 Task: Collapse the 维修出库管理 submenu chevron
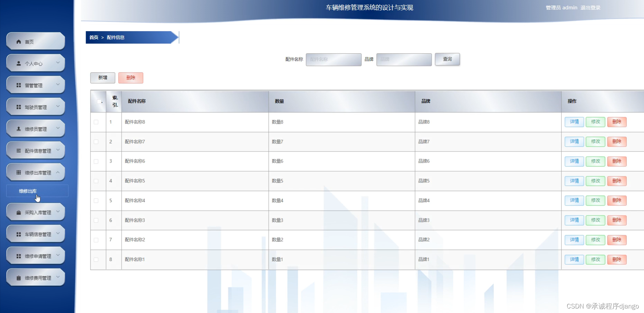coord(58,172)
